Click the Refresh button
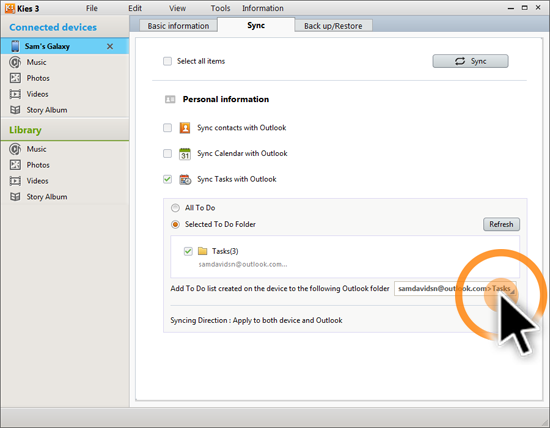Image resolution: width=550 pixels, height=428 pixels. coord(501,224)
